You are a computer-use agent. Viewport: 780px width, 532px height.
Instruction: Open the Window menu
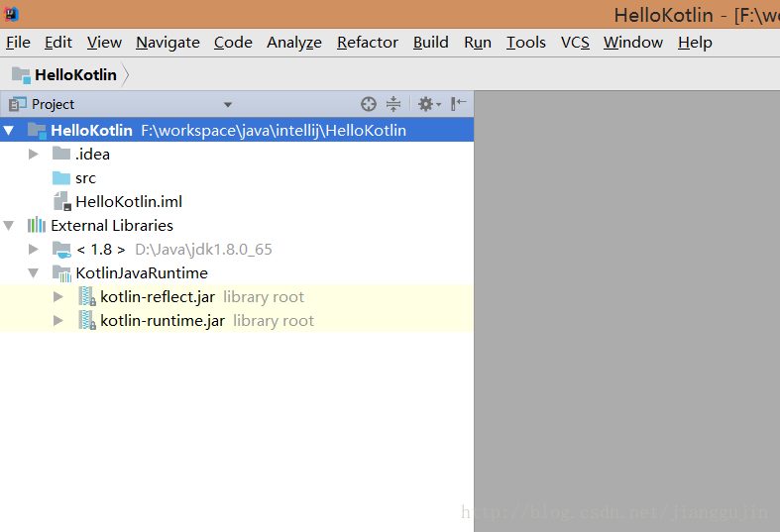click(632, 43)
